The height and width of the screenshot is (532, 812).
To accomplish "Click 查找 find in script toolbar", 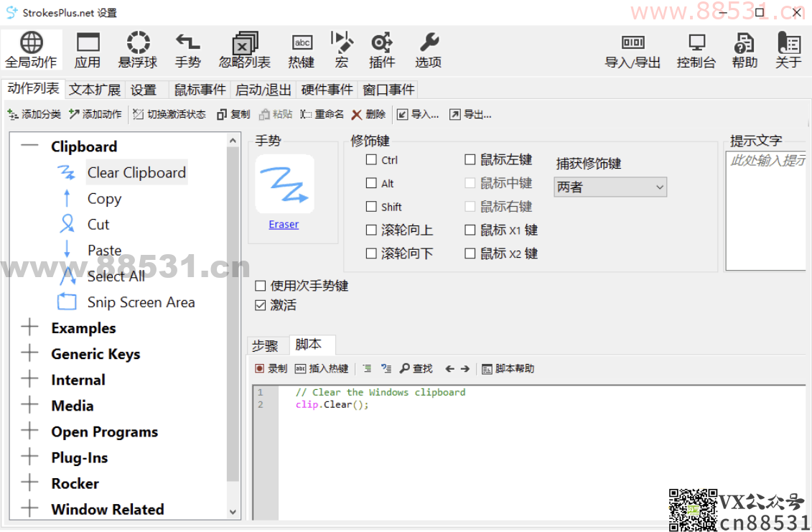I will point(416,369).
